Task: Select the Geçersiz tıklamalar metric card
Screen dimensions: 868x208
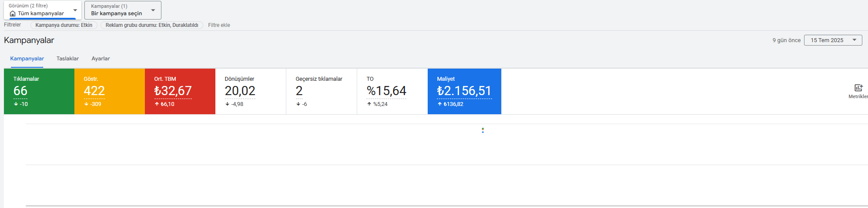Action: 322,91
